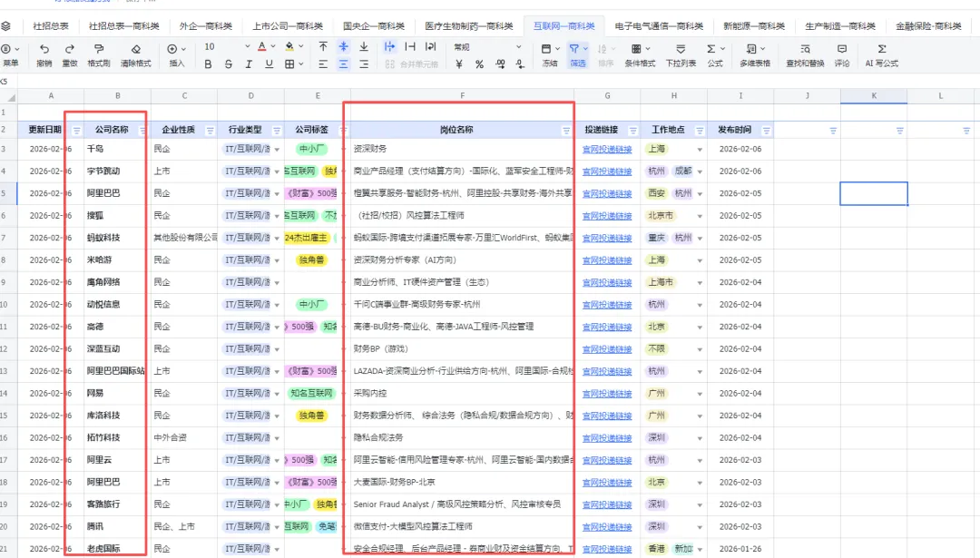Viewport: 980px width, 558px height.
Task: Open the 冻结 freeze panes tool
Action: pyautogui.click(x=549, y=55)
